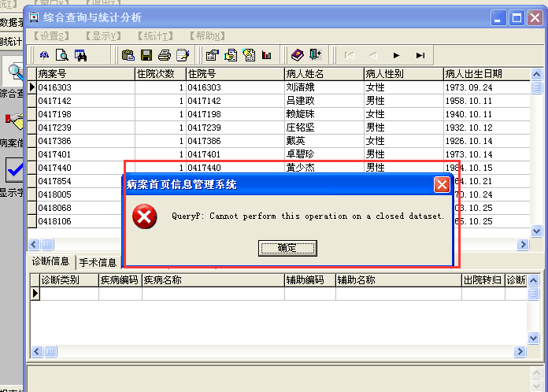Click the 疾病名称 column header

213,280
